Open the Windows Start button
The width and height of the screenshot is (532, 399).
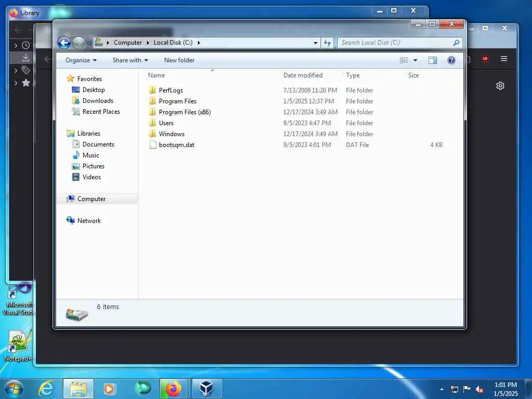coord(14,389)
